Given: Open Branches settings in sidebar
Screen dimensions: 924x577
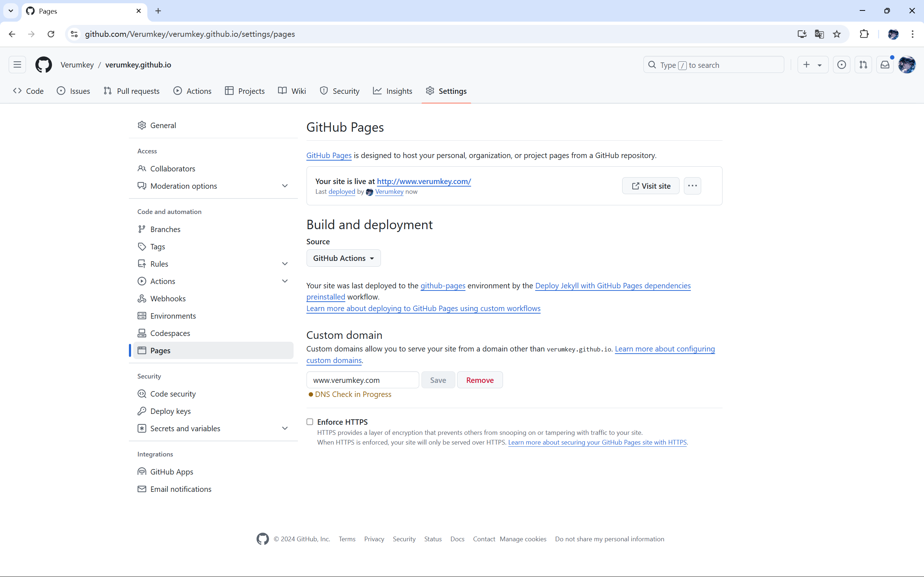Looking at the screenshot, I should pyautogui.click(x=213, y=229).
